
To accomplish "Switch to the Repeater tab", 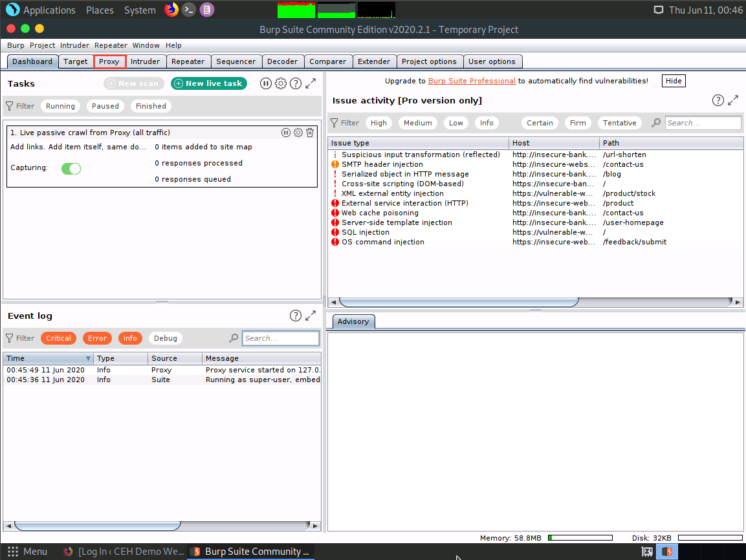I will coord(188,61).
